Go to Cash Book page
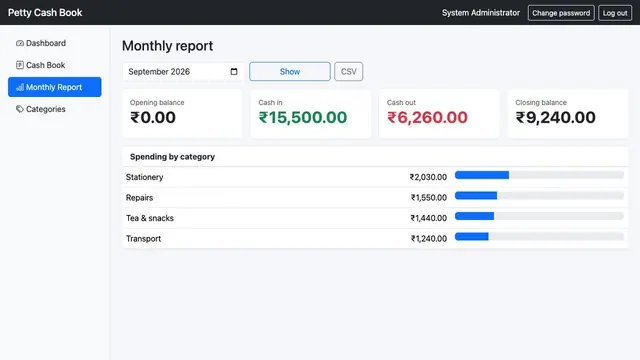640x360 pixels. click(55, 65)
